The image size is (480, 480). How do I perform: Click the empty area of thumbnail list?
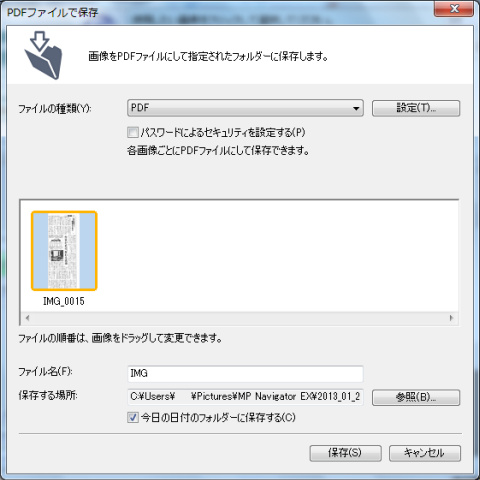pyautogui.click(x=277, y=255)
